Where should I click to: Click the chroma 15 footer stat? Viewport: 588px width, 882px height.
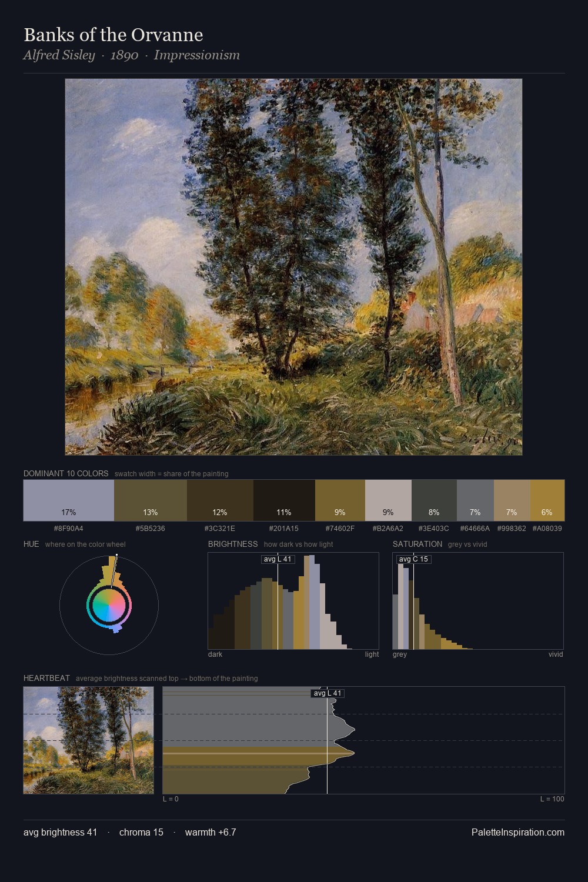tap(141, 832)
